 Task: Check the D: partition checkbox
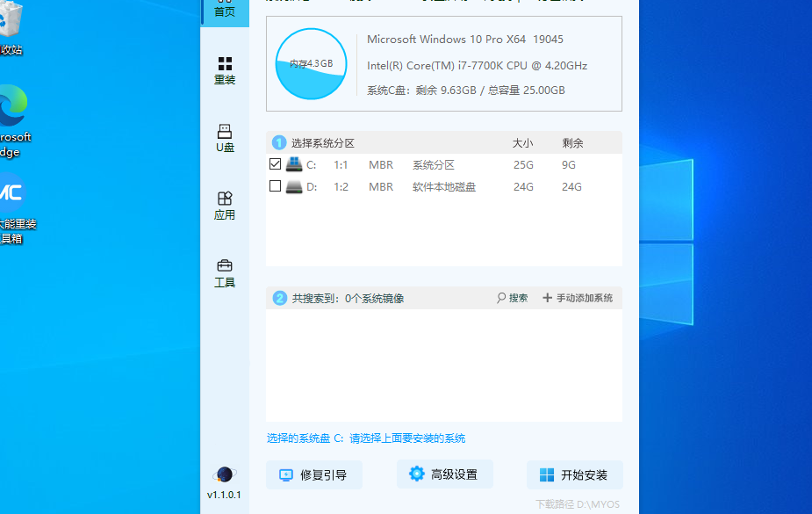pyautogui.click(x=275, y=186)
